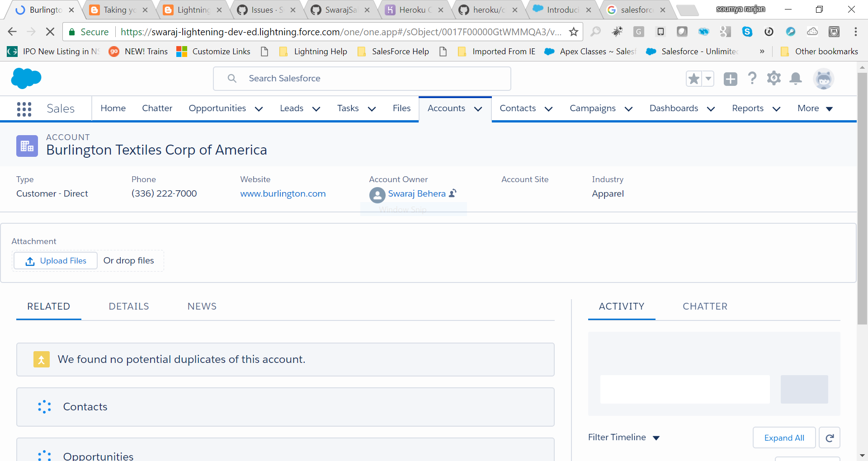This screenshot has height=461, width=868.
Task: Open the Chrome menu three dots
Action: [x=855, y=32]
